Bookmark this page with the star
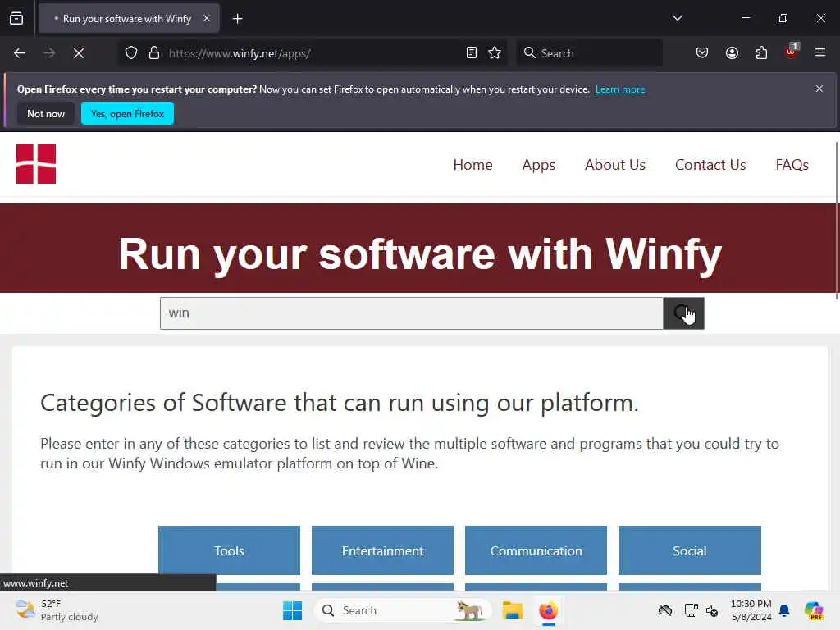 [x=495, y=53]
